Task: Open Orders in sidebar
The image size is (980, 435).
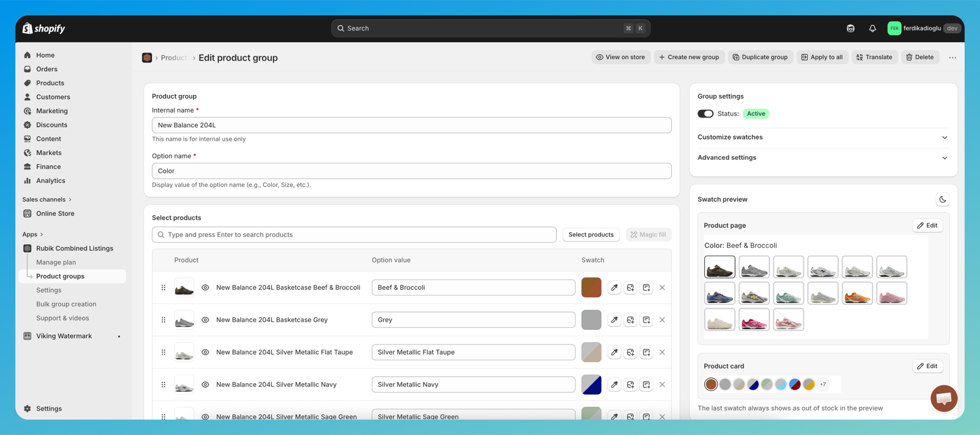Action: [47, 69]
